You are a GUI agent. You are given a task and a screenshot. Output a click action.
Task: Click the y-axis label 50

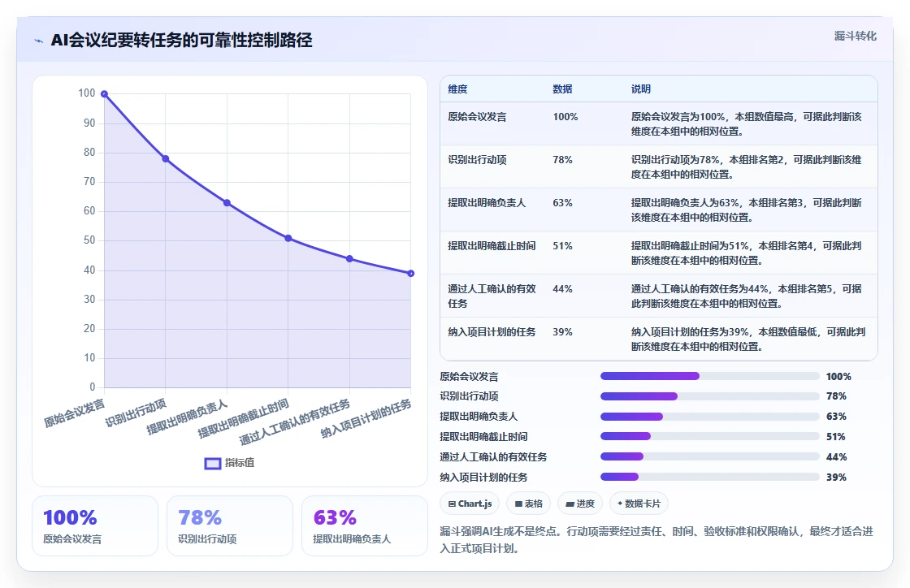point(89,240)
